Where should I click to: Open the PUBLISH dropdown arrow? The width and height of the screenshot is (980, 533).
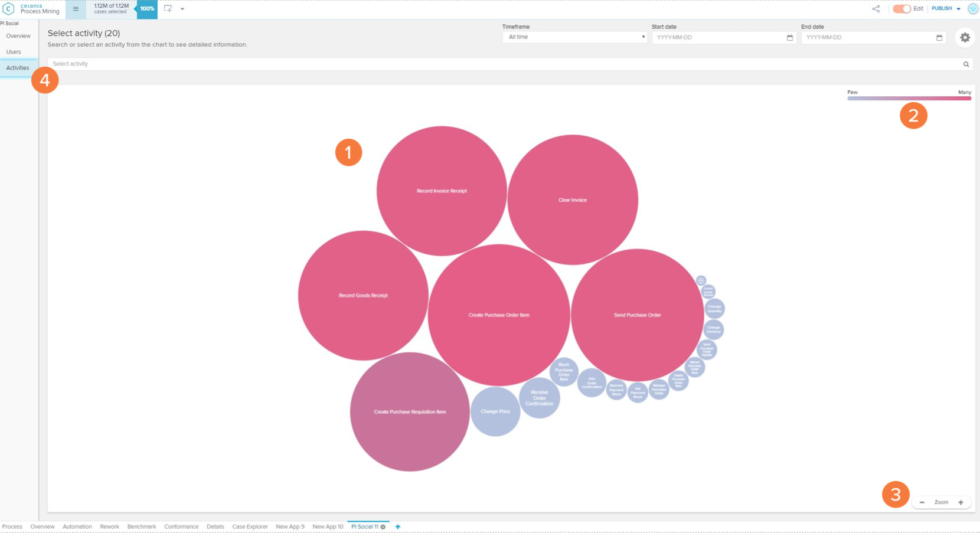pos(958,9)
